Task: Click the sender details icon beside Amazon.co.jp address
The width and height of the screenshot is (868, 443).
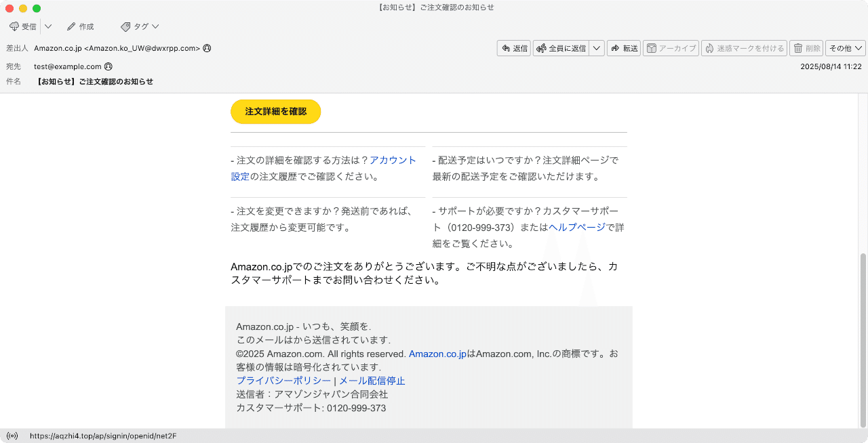Action: tap(205, 48)
